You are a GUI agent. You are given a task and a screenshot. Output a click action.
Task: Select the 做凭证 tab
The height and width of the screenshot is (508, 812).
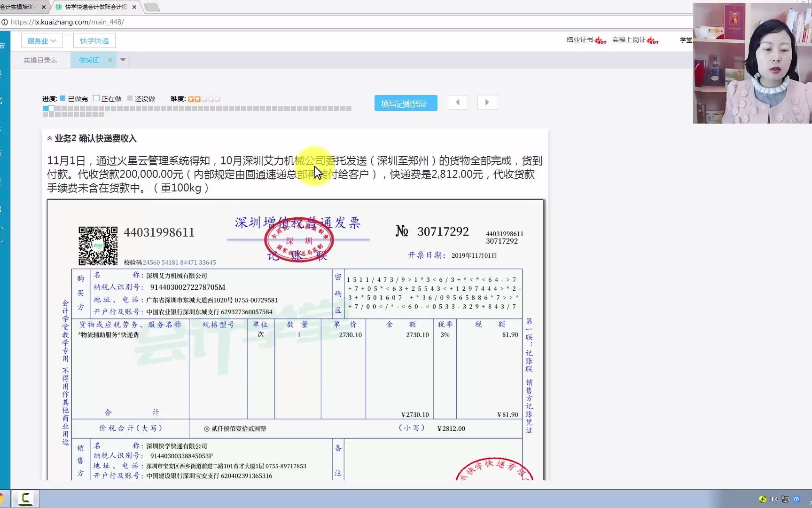[x=89, y=60]
